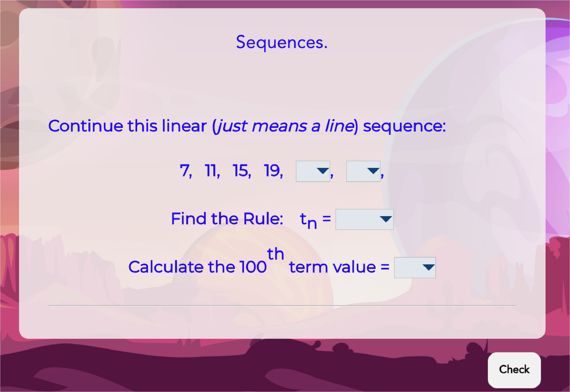
Task: Open the 100th term value dropdown
Action: tap(415, 268)
